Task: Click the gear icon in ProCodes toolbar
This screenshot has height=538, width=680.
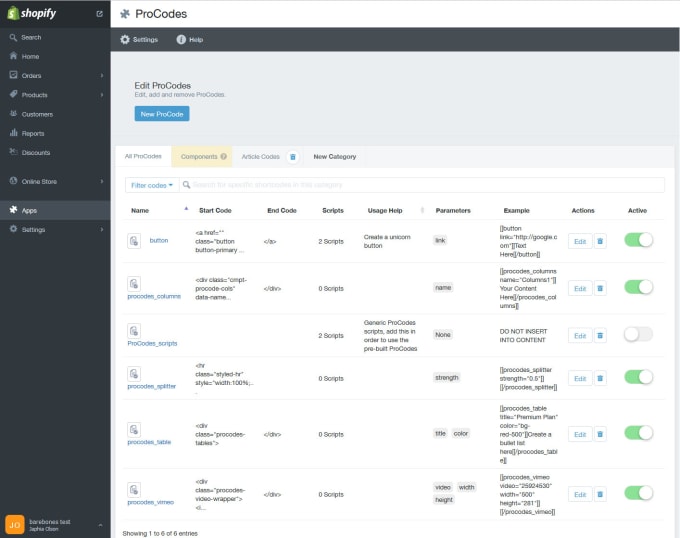Action: (125, 39)
